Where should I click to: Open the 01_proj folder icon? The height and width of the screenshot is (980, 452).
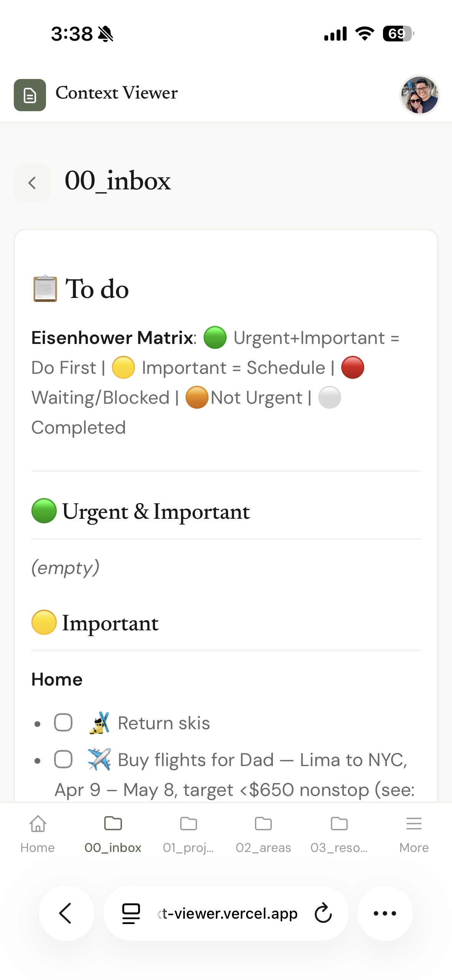188,823
